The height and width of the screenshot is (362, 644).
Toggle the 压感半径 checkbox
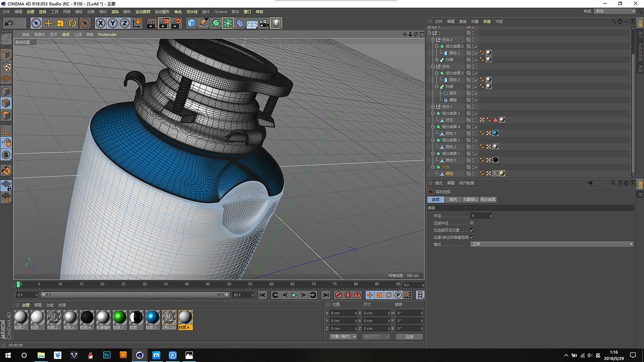click(472, 223)
